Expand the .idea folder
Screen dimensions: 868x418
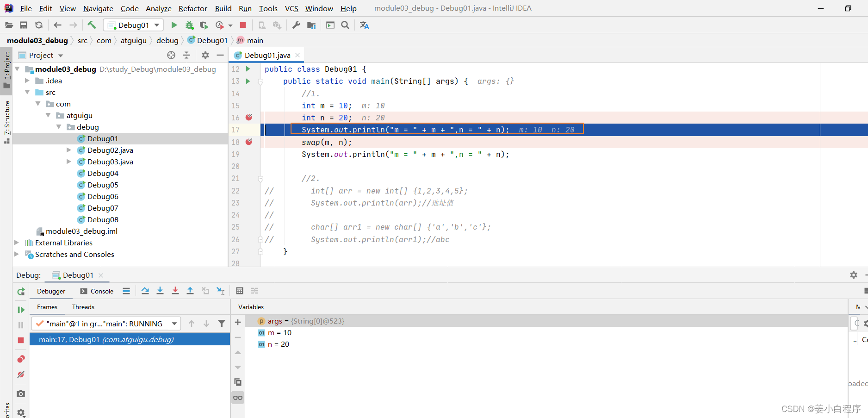27,81
